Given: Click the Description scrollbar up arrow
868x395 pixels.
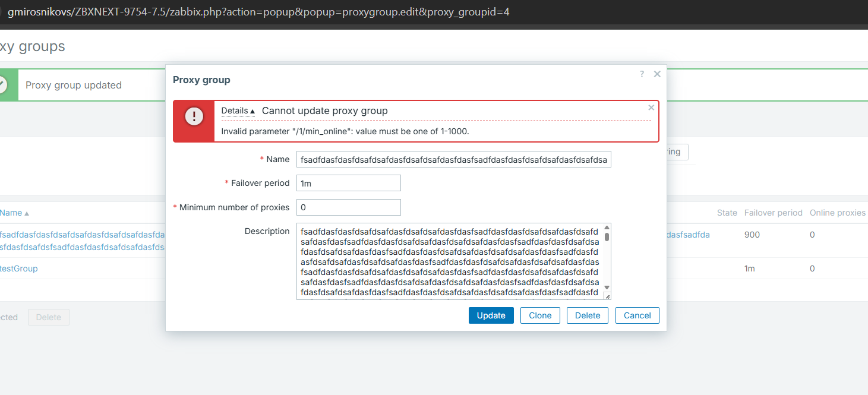Looking at the screenshot, I should coord(607,227).
